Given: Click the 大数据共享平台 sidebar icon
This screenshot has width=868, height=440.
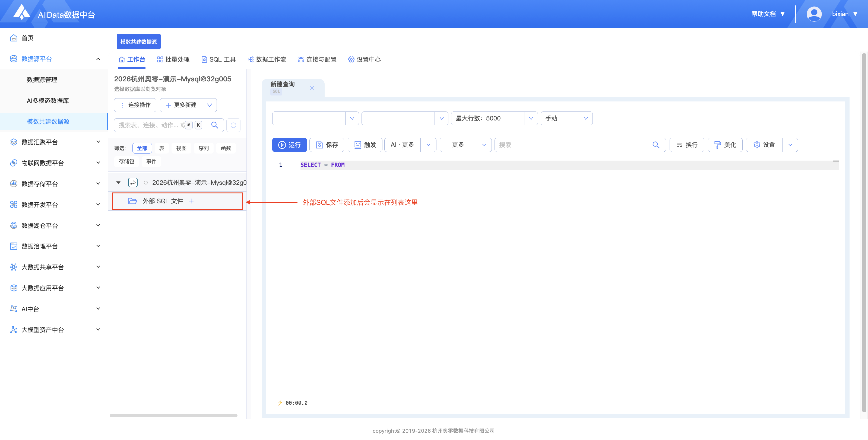Looking at the screenshot, I should 14,267.
